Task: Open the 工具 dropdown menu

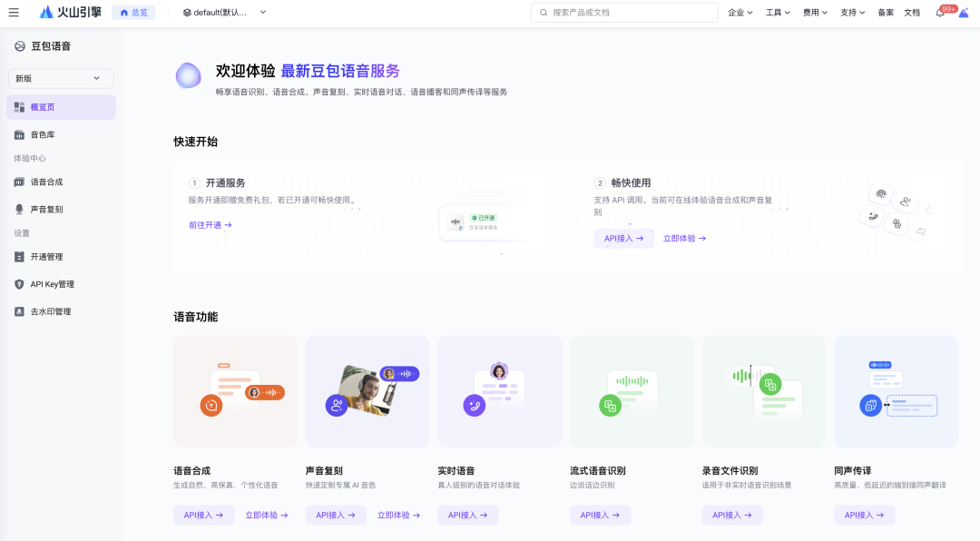Action: click(778, 13)
